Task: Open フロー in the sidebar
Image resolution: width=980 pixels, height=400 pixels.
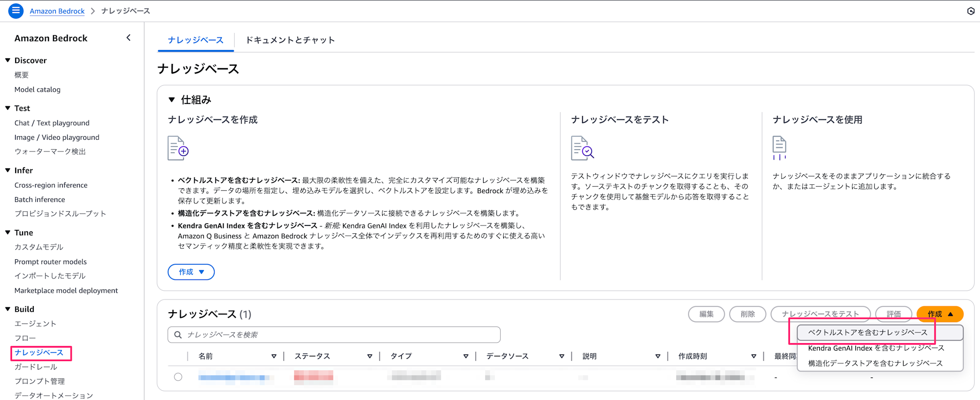Action: [25, 338]
